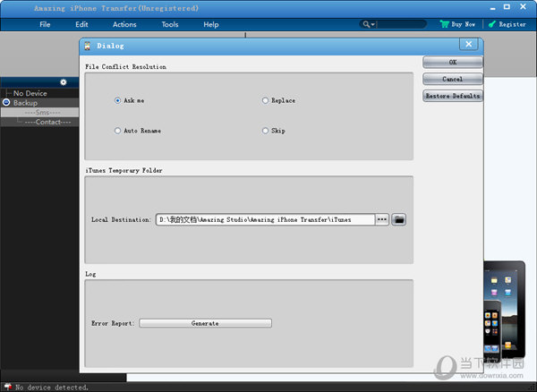Open the destination folder icon
The height and width of the screenshot is (392, 537).
[398, 219]
